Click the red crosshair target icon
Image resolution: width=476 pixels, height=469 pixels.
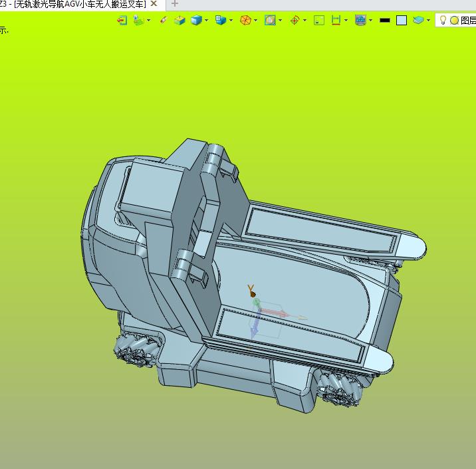[295, 21]
